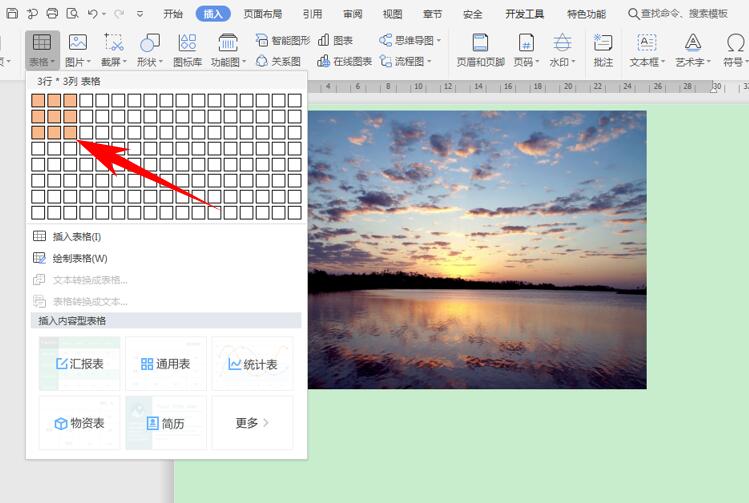Click the 关系图 relationship diagram button
This screenshot has width=749, height=503.
(x=278, y=61)
